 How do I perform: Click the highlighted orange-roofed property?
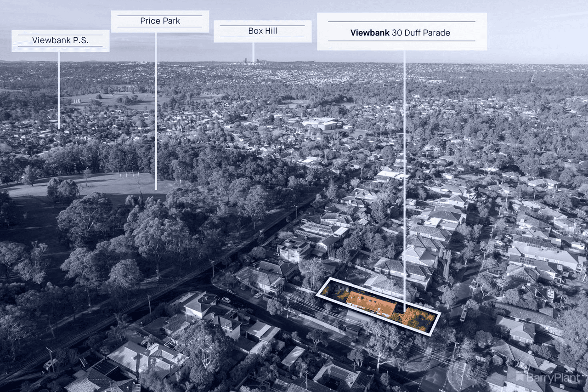(378, 307)
